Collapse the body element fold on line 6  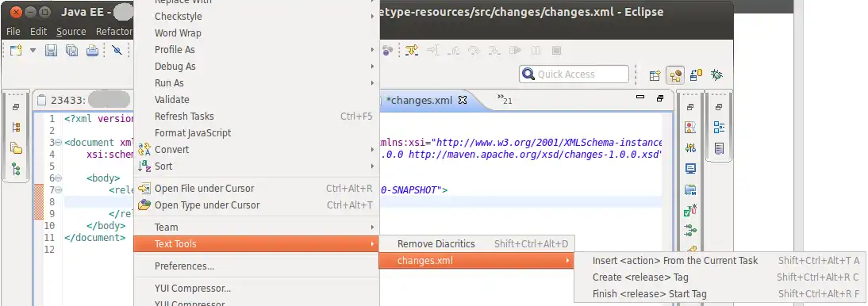click(59, 178)
